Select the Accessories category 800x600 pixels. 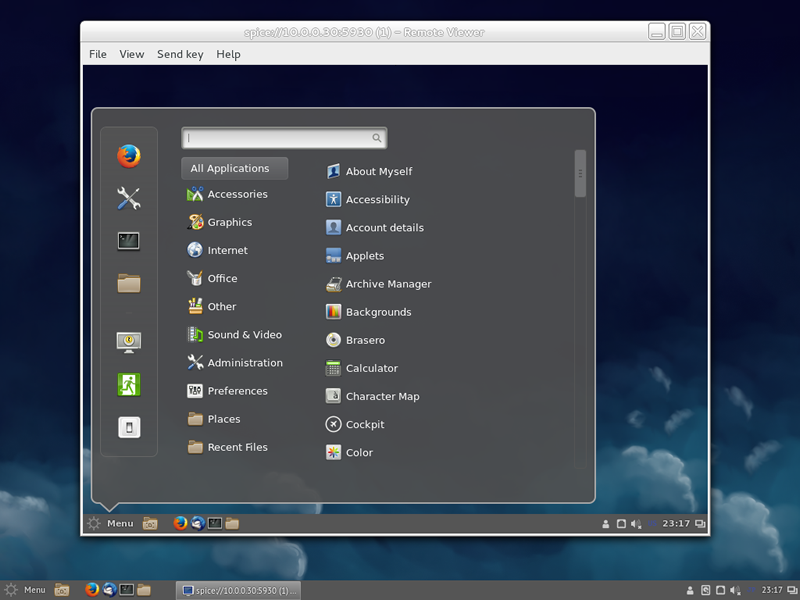[228, 194]
